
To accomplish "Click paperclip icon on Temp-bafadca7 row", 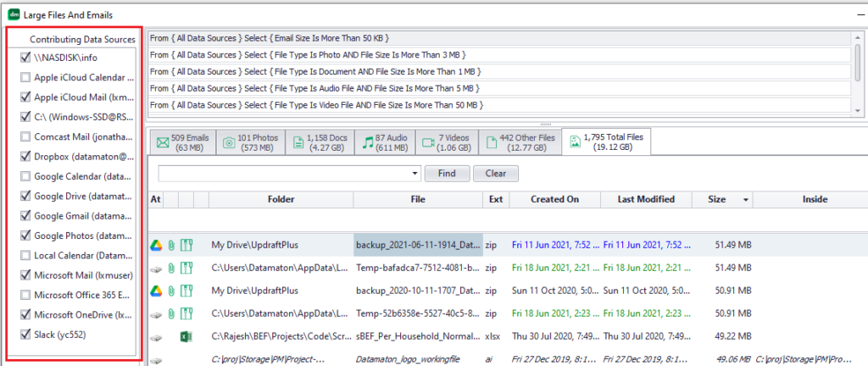I will 171,268.
